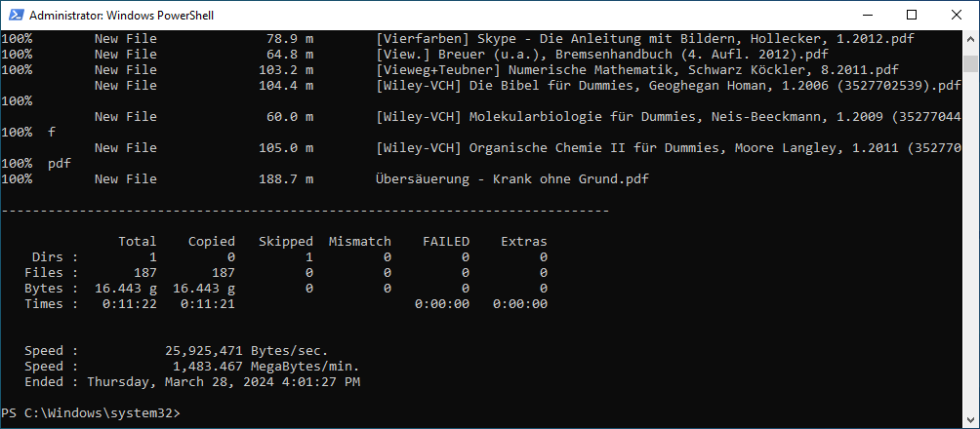The image size is (980, 429).
Task: Minimize the PowerShell window
Action: click(x=867, y=15)
